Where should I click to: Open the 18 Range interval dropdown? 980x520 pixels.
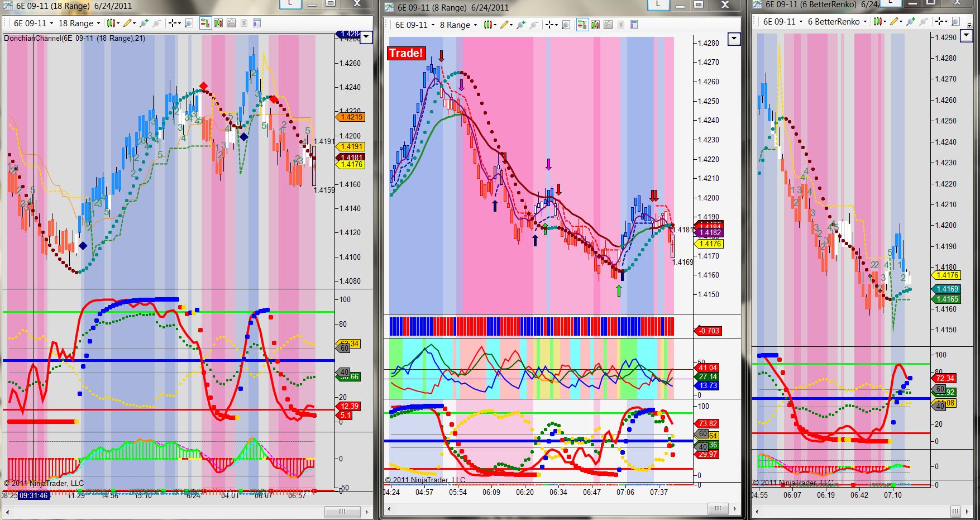coord(79,23)
